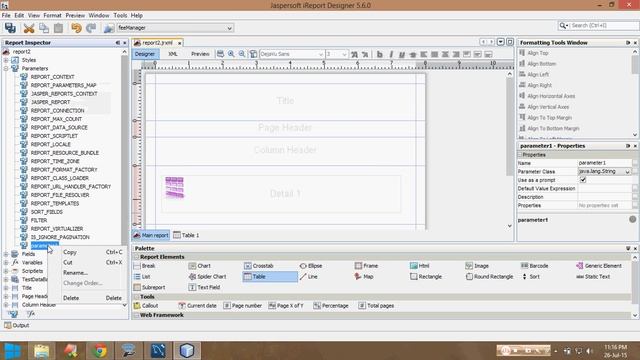The width and height of the screenshot is (640, 360).
Task: Open the font family combo box
Action: [292, 54]
